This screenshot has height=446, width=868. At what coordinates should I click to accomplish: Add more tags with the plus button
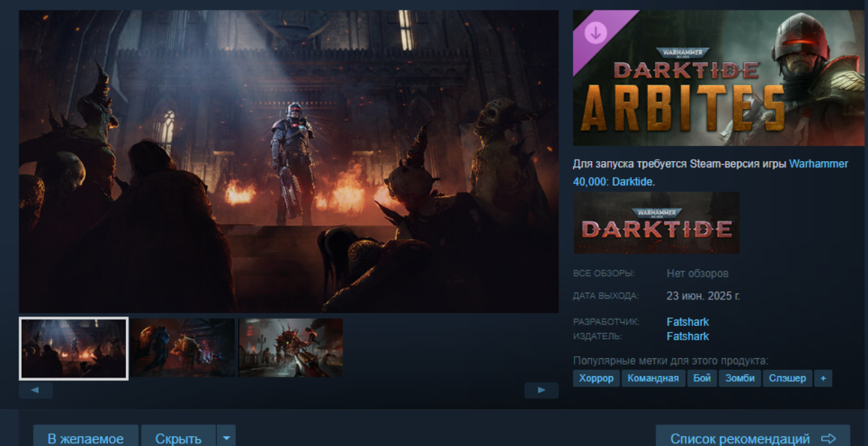point(823,378)
